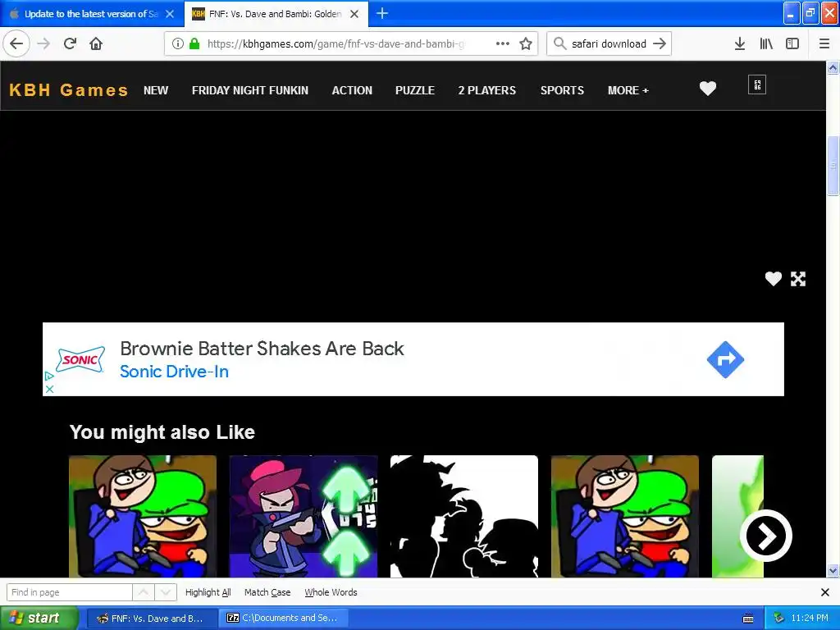The width and height of the screenshot is (840, 630).
Task: Click the page vertical scrollbar thumb
Action: (x=833, y=167)
